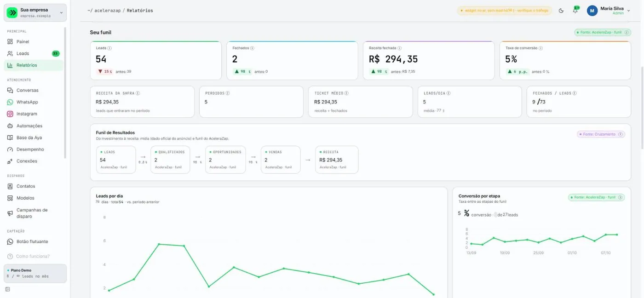The width and height of the screenshot is (644, 298).
Task: Click the Como funciona? help link
Action: pyautogui.click(x=29, y=257)
